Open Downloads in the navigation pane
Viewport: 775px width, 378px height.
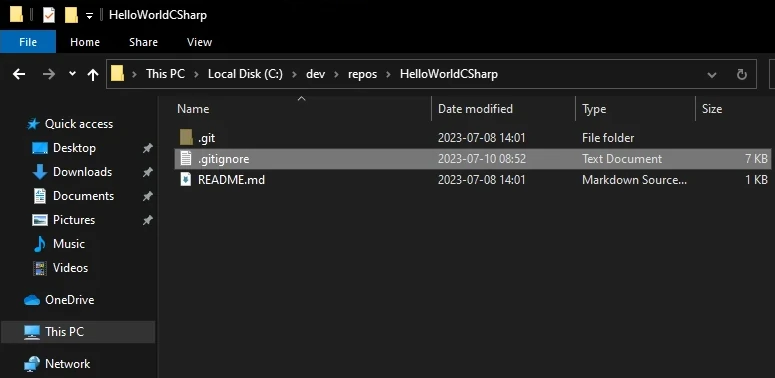coord(83,172)
